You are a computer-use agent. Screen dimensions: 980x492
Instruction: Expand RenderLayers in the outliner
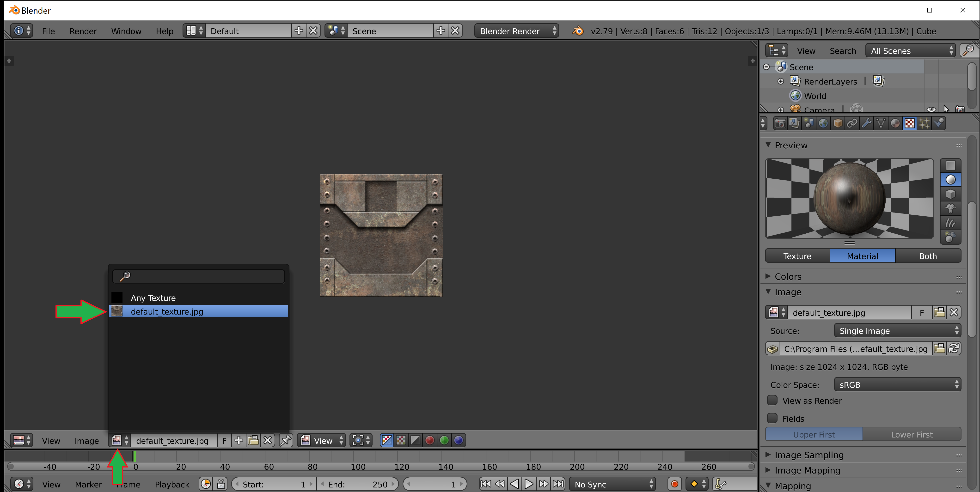click(x=781, y=81)
